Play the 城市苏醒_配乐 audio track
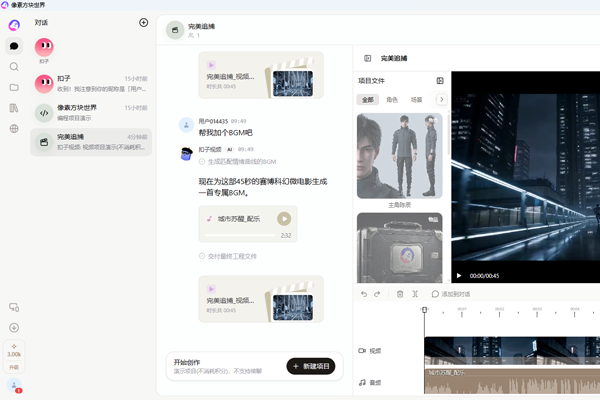This screenshot has width=600, height=400. pos(284,219)
